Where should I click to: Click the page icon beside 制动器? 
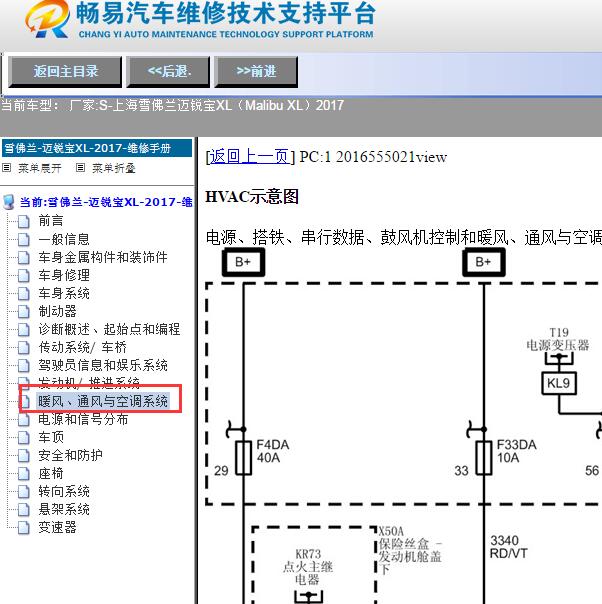[x=24, y=312]
